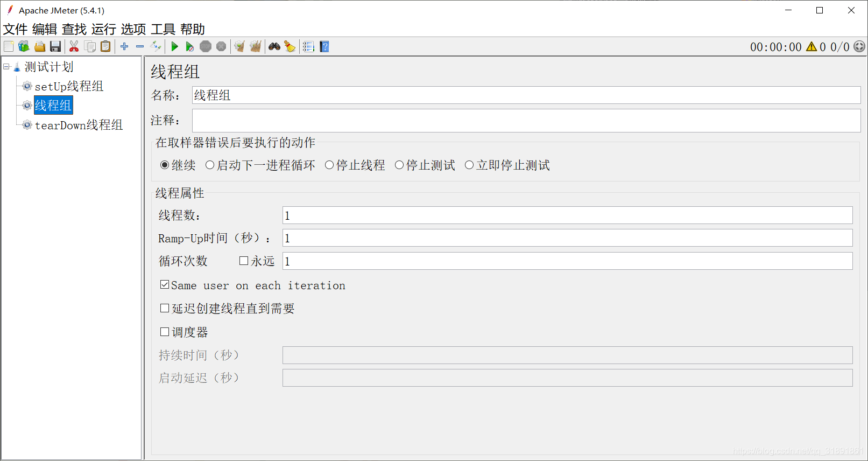Click the Open file folder icon
Screen dimensions: 868x461
[x=40, y=47]
